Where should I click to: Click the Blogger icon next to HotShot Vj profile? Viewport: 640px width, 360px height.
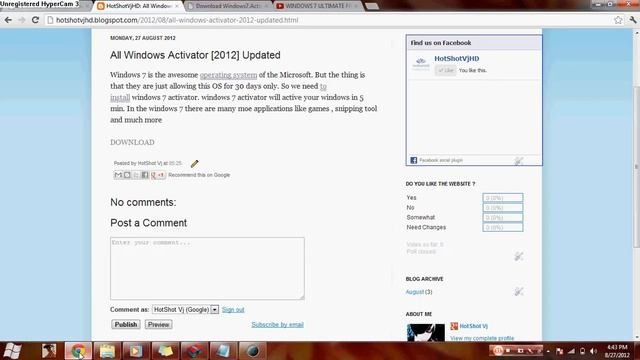(454, 326)
